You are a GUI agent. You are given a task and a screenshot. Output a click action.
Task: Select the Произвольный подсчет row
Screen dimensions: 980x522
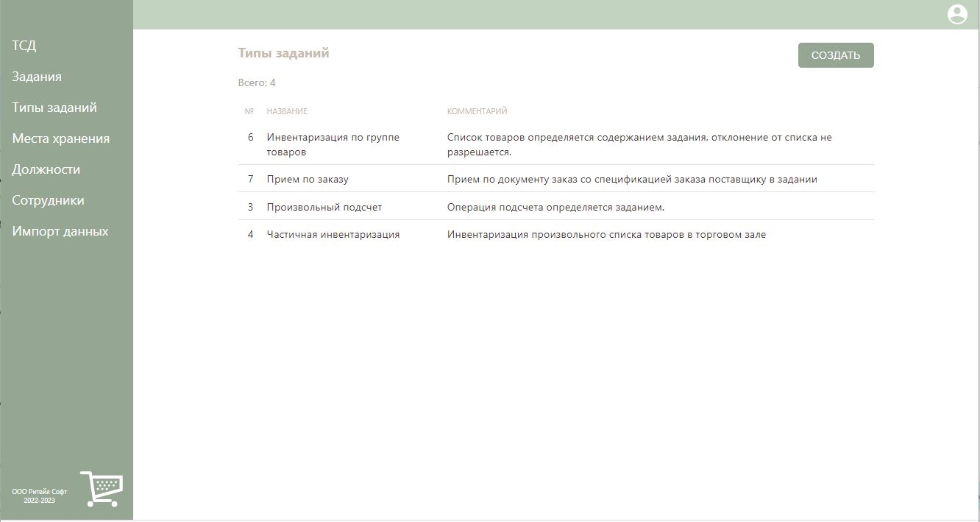coord(556,207)
